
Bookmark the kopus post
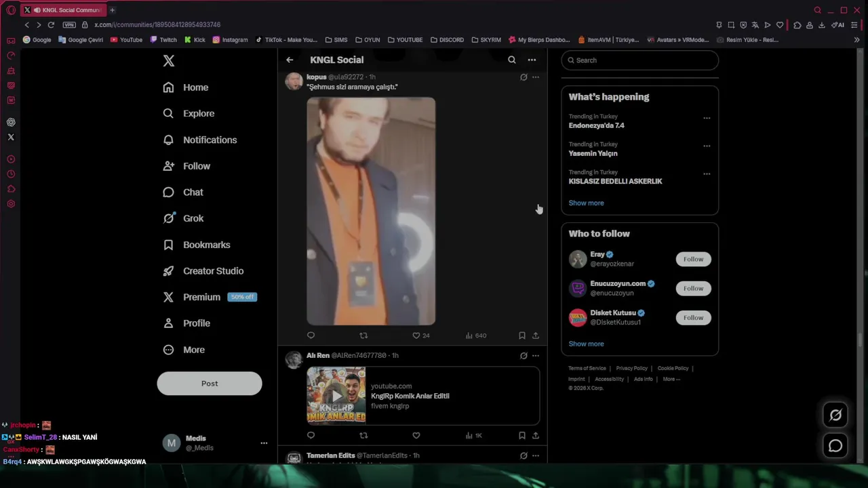coord(522,335)
